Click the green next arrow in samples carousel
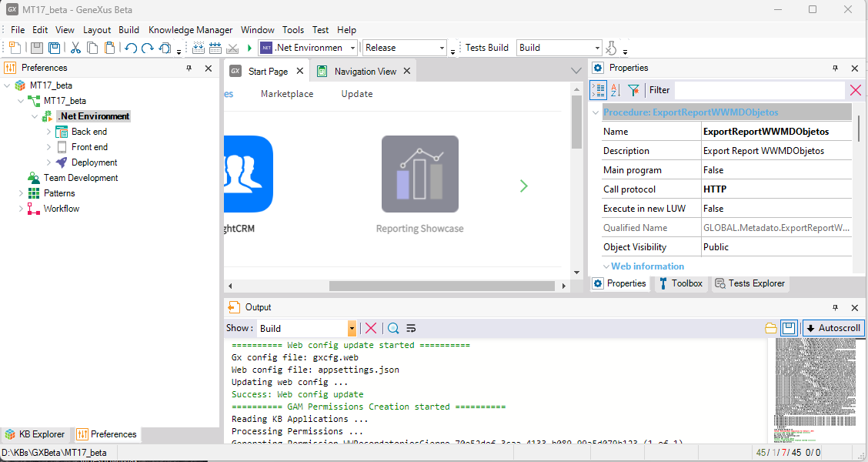This screenshot has width=868, height=462. (524, 186)
